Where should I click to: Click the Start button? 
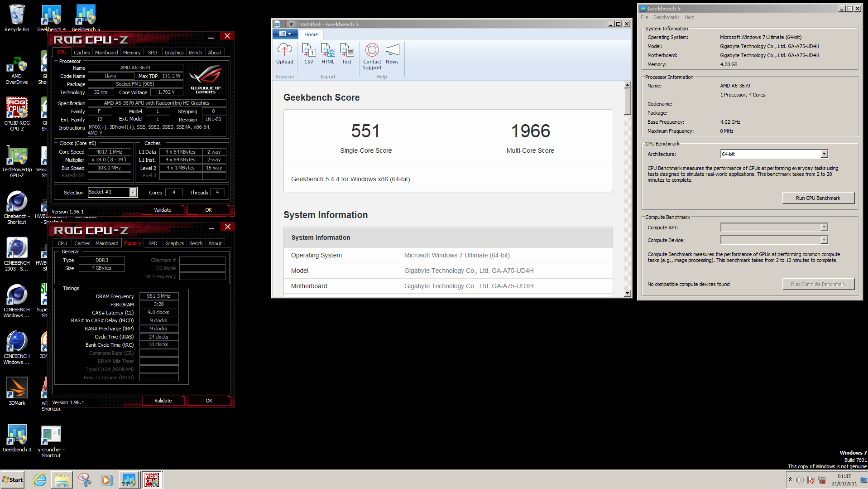point(13,480)
